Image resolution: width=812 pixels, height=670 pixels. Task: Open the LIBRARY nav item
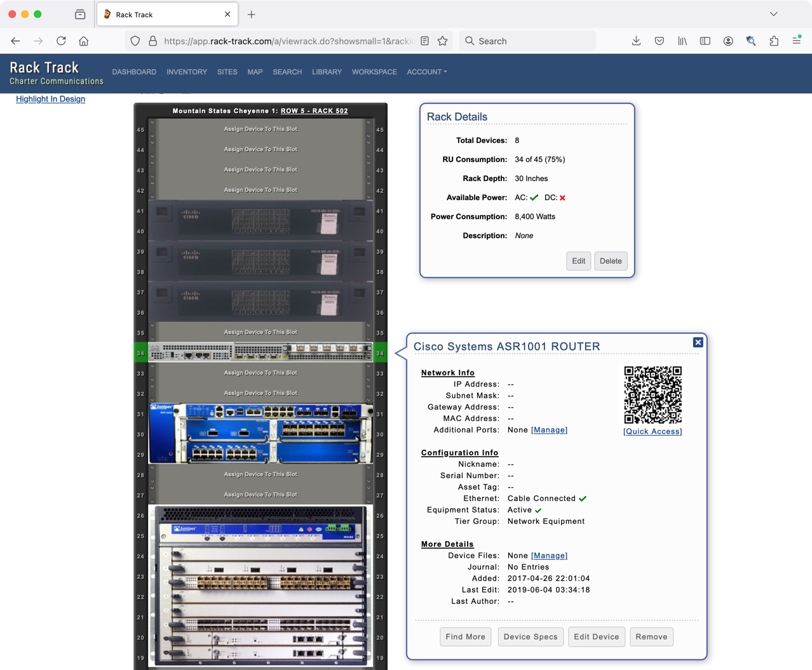pos(327,72)
